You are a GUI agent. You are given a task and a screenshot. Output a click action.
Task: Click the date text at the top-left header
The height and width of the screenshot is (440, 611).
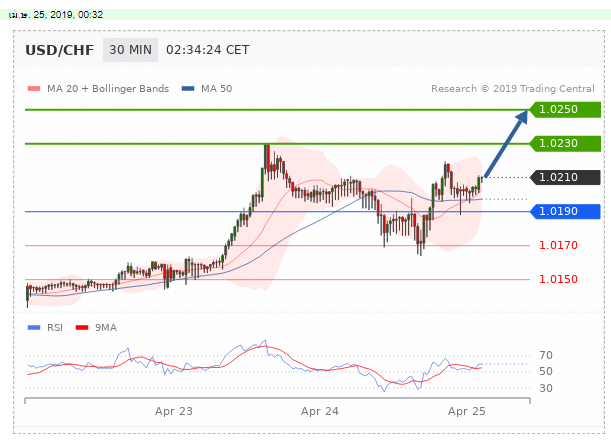coord(56,15)
